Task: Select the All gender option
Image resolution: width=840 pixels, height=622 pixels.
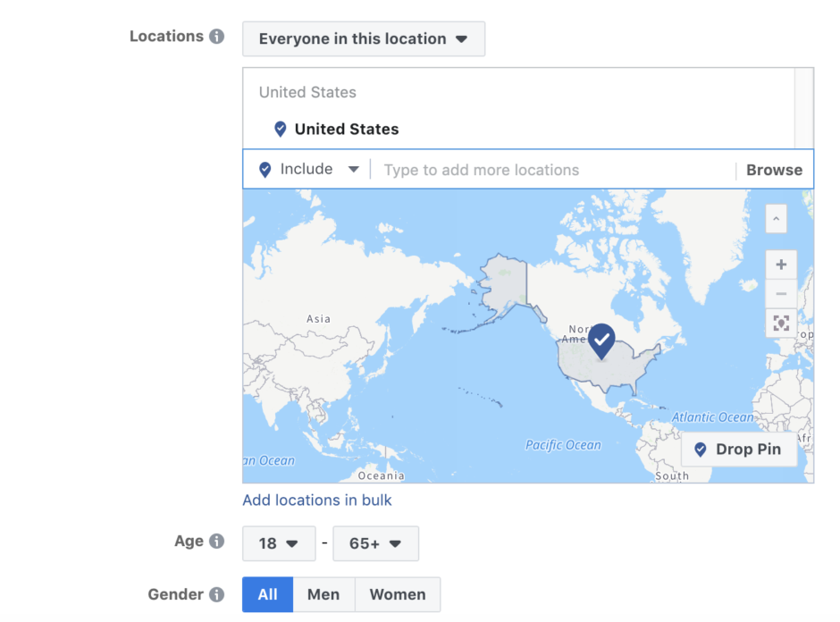Action: pyautogui.click(x=266, y=594)
